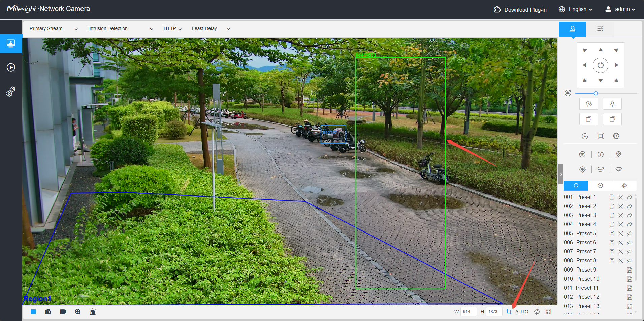Open the Primary Stream dropdown
This screenshot has height=321, width=644.
[x=54, y=29]
